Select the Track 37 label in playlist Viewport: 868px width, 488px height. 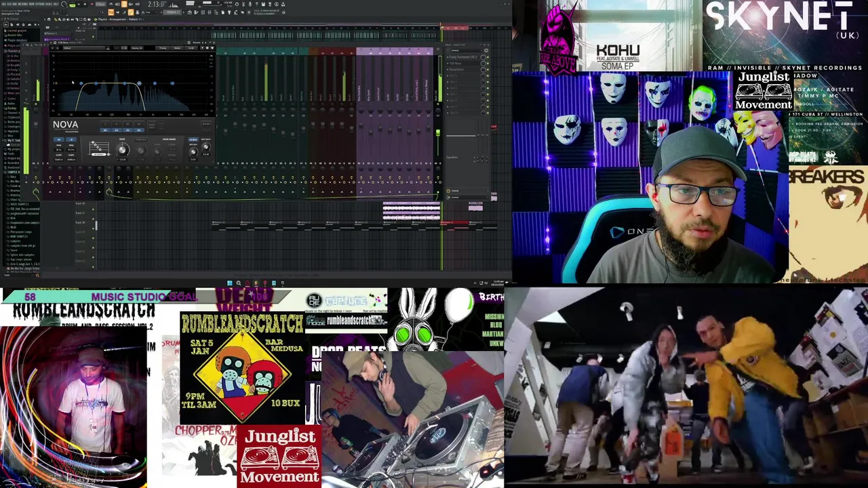point(80,213)
